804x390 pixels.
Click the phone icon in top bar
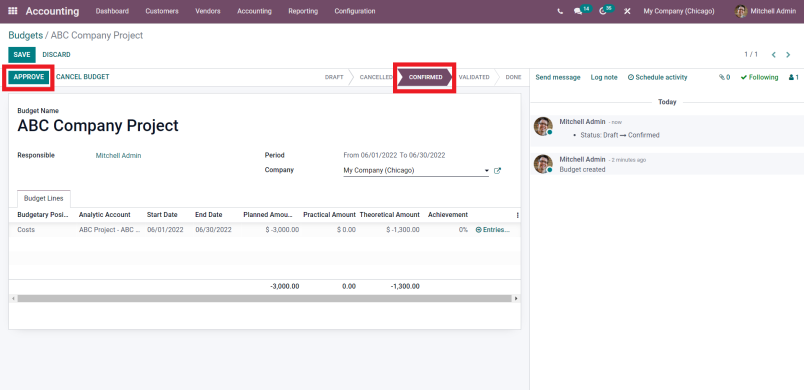(x=560, y=11)
